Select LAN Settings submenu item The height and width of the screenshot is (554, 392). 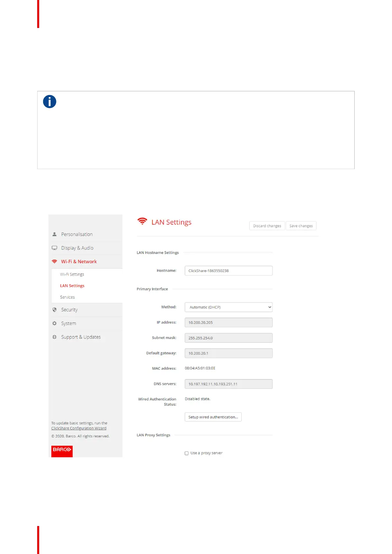pyautogui.click(x=72, y=286)
